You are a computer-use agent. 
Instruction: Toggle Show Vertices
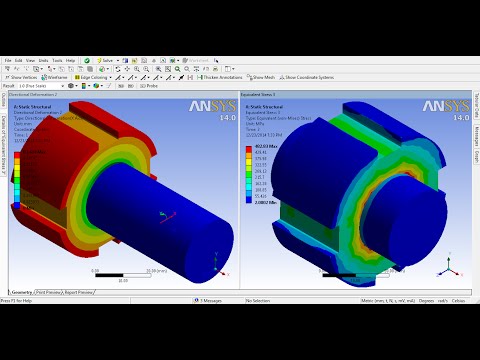click(x=21, y=77)
